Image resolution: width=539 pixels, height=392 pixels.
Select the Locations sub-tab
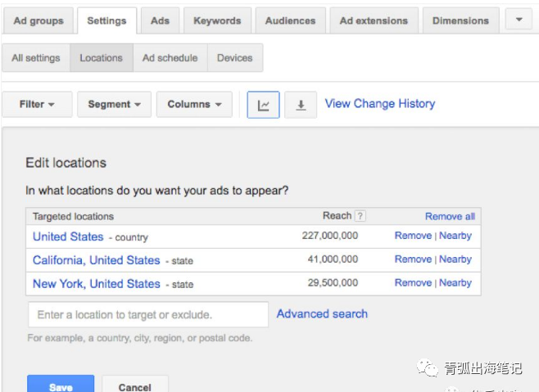tap(102, 58)
